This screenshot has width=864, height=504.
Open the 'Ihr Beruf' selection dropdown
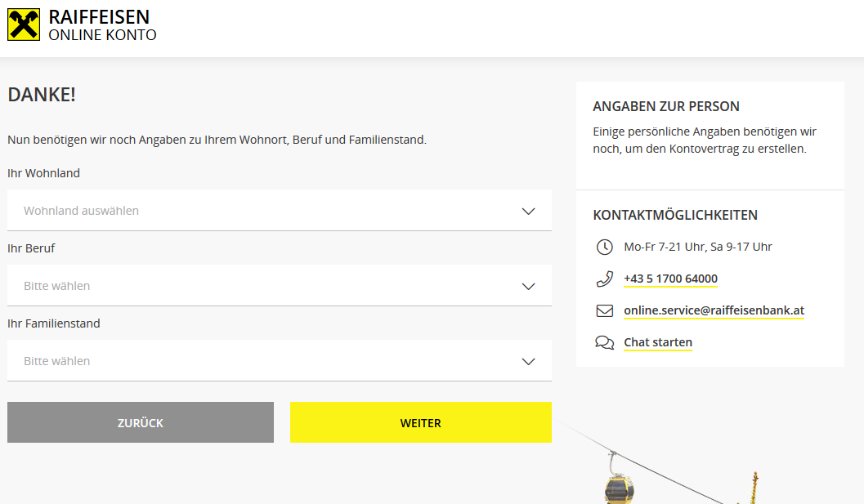point(262,286)
